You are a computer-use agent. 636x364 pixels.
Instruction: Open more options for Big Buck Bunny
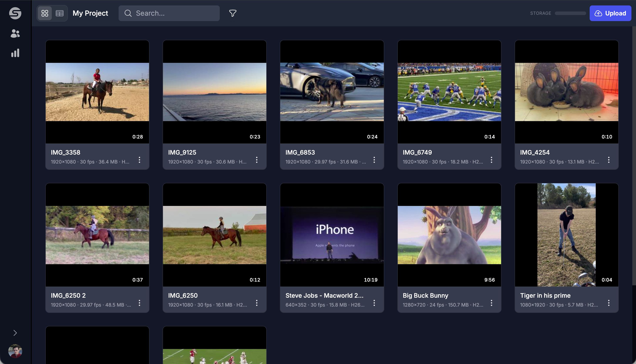[491, 303]
